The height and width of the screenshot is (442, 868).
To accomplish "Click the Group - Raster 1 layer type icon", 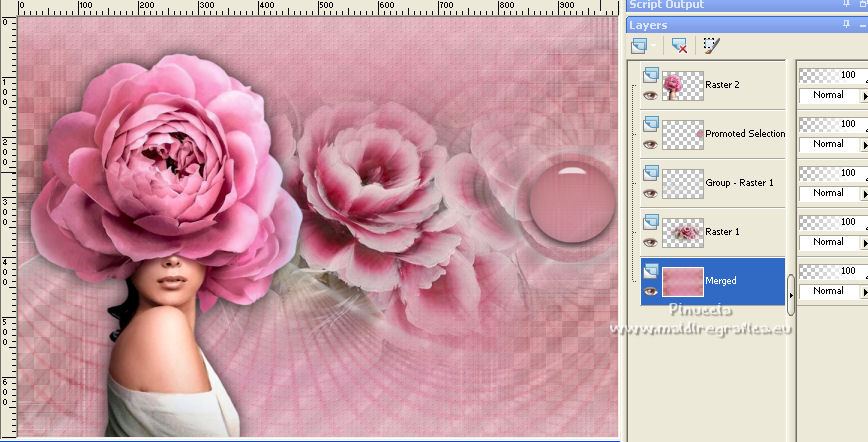I will pos(651,172).
